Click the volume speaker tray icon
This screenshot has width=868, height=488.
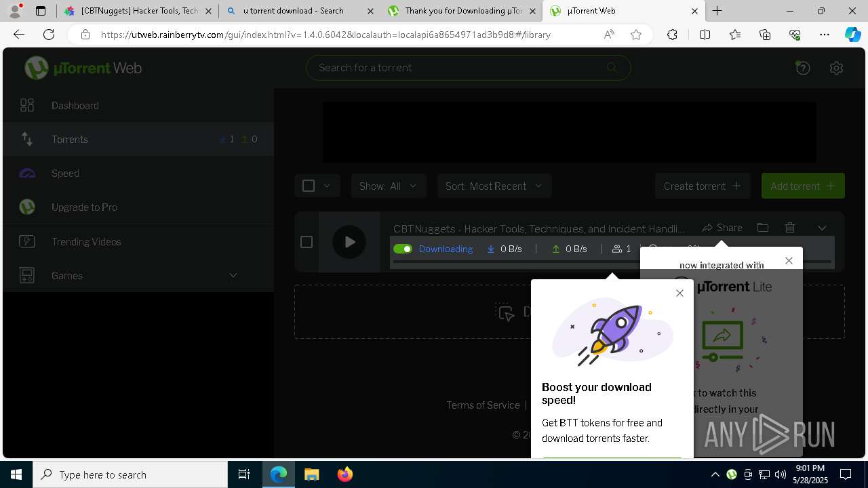[x=780, y=474]
